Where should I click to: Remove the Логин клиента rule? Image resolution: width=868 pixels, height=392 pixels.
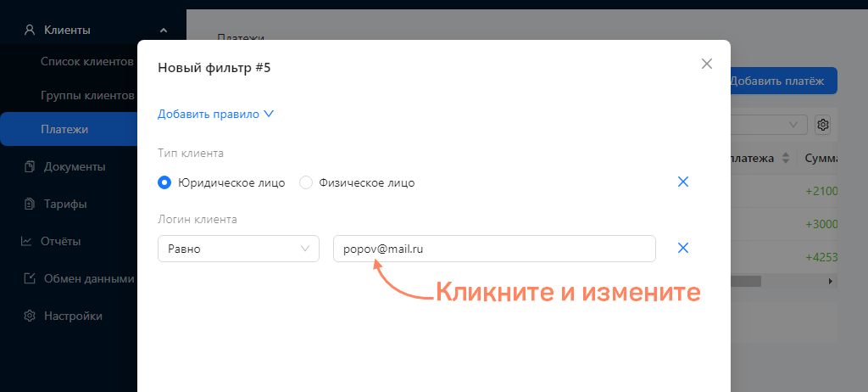coord(683,248)
